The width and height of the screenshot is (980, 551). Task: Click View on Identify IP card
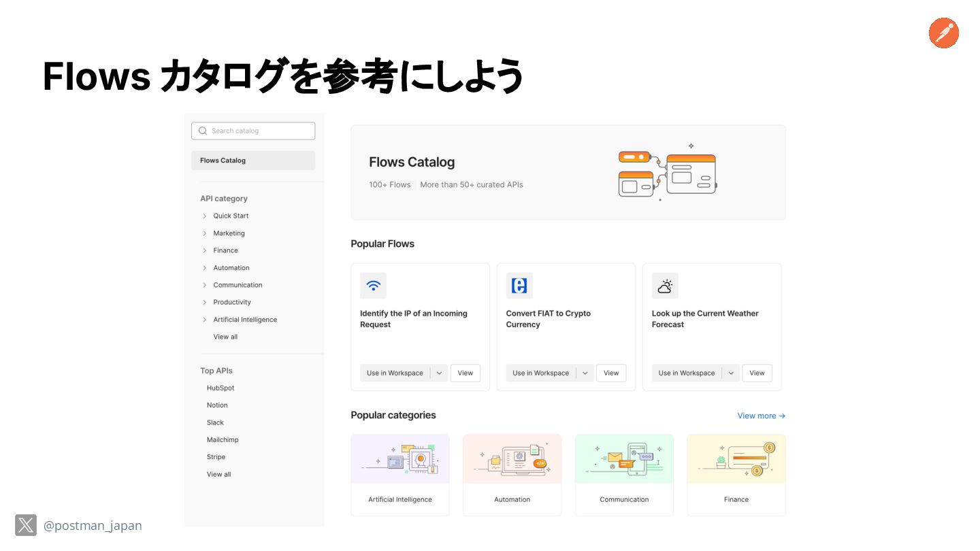(x=465, y=373)
